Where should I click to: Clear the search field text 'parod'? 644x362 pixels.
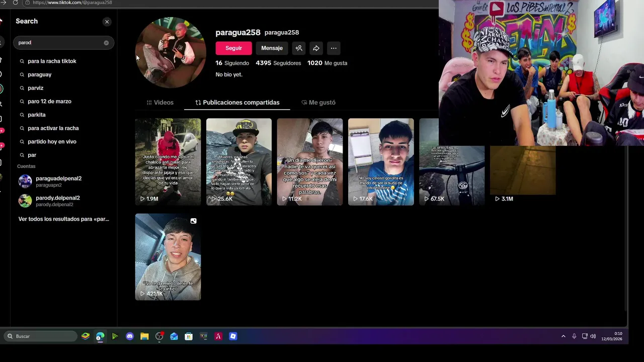click(x=106, y=43)
